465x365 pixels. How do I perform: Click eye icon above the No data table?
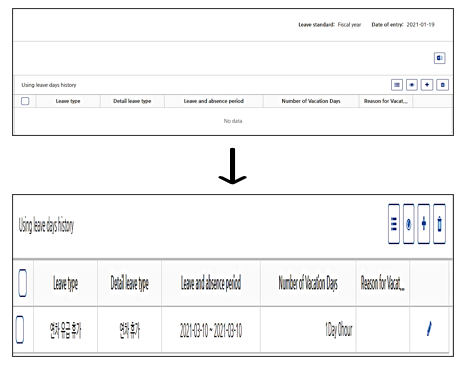point(412,85)
